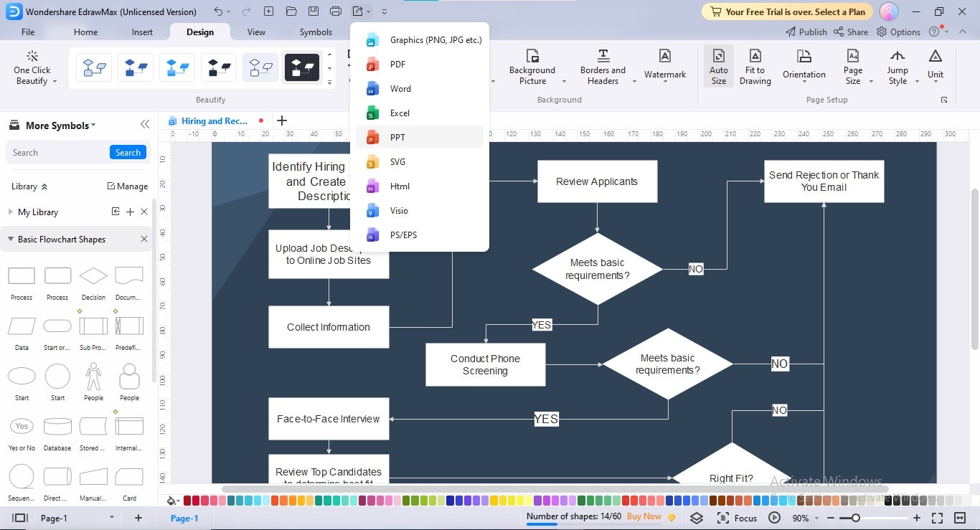This screenshot has height=530, width=980.
Task: Apply the dark background beautify style
Action: 302,68
